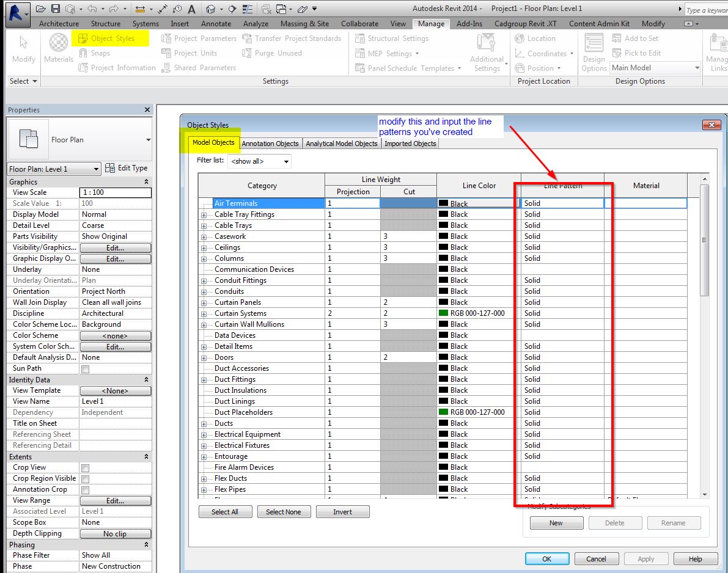Click Purge Unused
This screenshot has width=728, height=573.
pyautogui.click(x=271, y=53)
